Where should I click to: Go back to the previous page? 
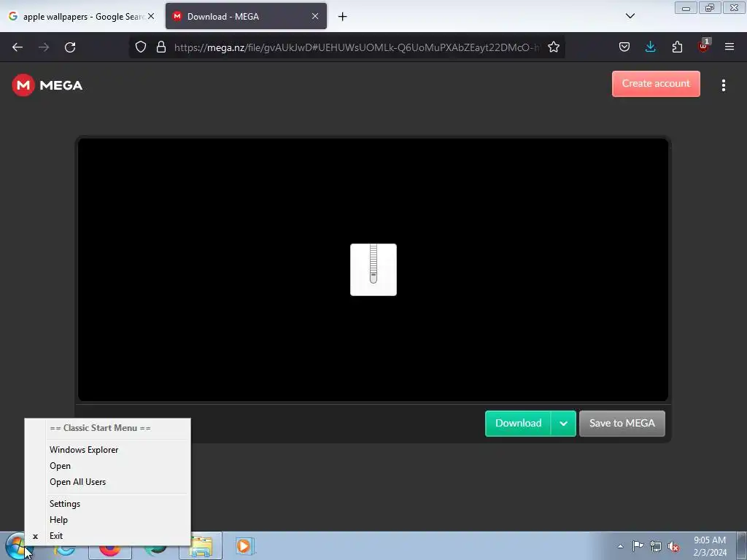tap(18, 47)
